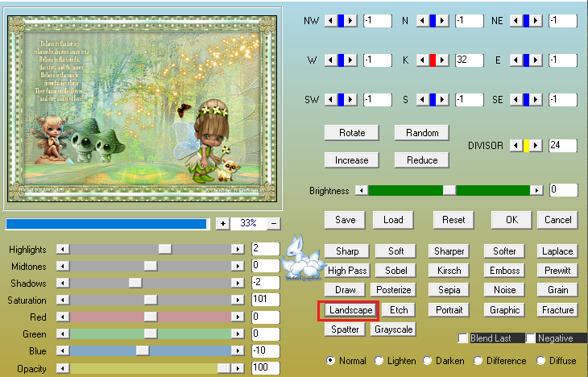Click the Saturation slider right arrow
Screen dimensions: 588x377
point(238,300)
